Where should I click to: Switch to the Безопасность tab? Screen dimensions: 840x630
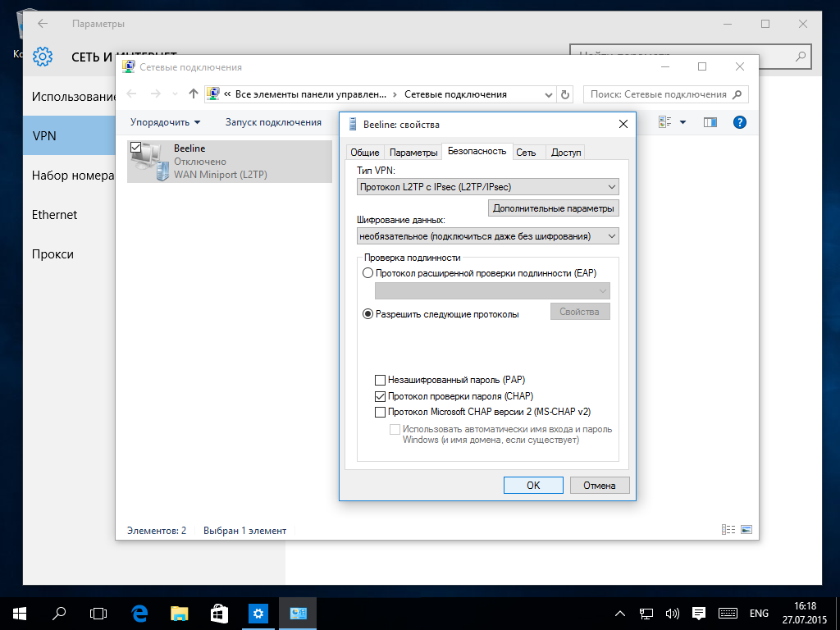477,152
